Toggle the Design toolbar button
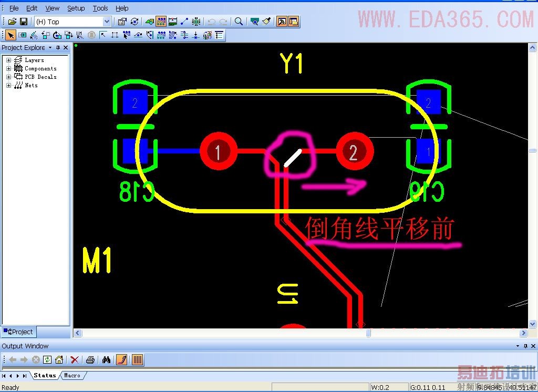The width and height of the screenshot is (538, 392). pos(161,22)
